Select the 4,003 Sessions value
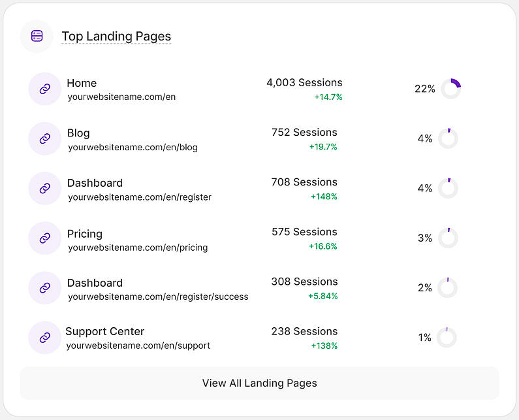The width and height of the screenshot is (519, 420). [x=304, y=82]
